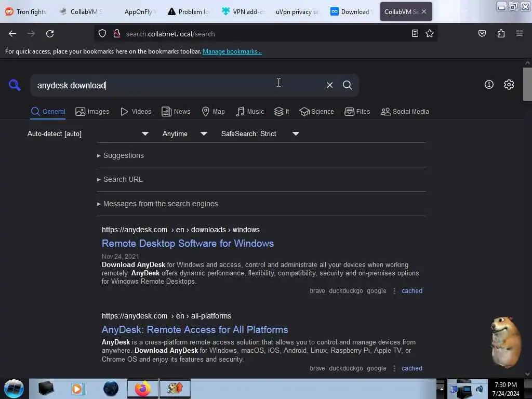Click the taskbar clock showing 7:30 PM
This screenshot has width=532, height=399.
point(506,389)
